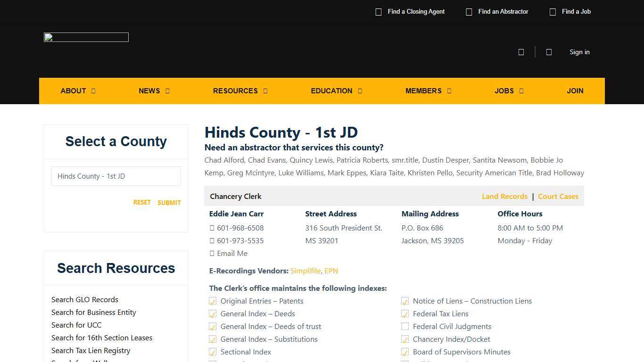Click the Email Me envelope icon
This screenshot has width=644, height=362.
(212, 253)
